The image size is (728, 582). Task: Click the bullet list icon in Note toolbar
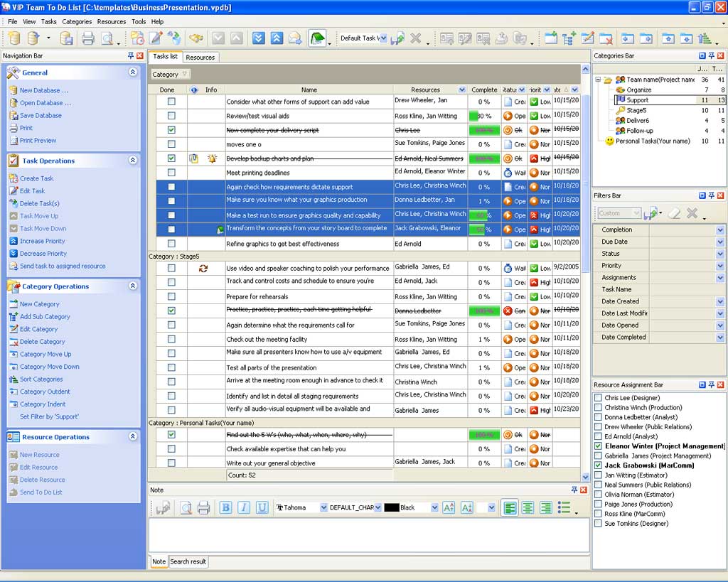tap(564, 507)
